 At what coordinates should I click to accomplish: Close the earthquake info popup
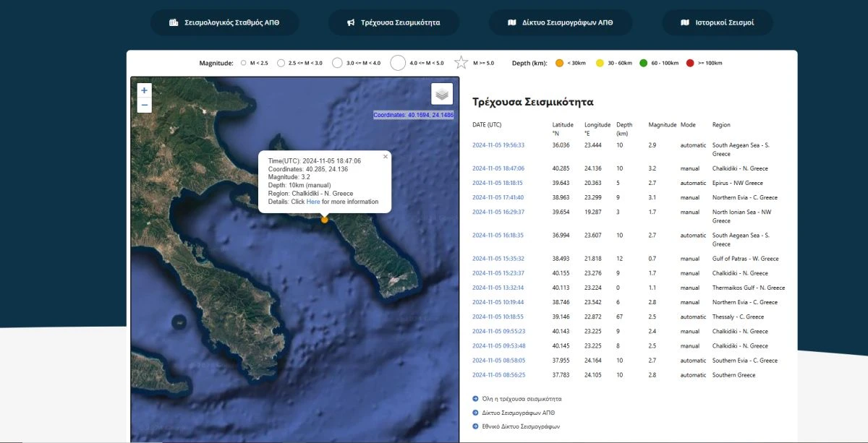tap(385, 156)
